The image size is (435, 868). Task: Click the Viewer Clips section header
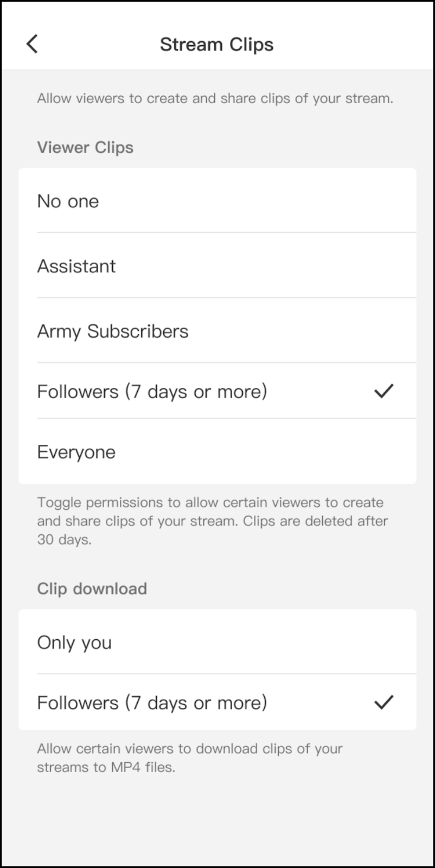(85, 148)
